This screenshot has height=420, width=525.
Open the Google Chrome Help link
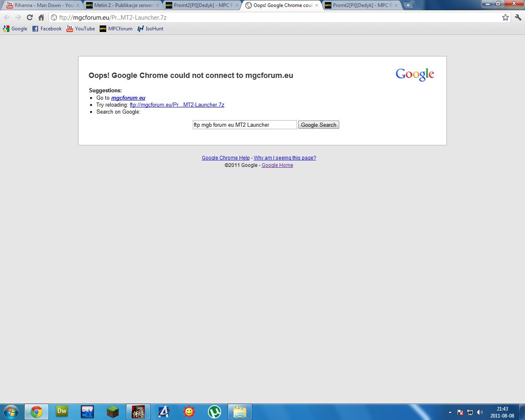[226, 158]
